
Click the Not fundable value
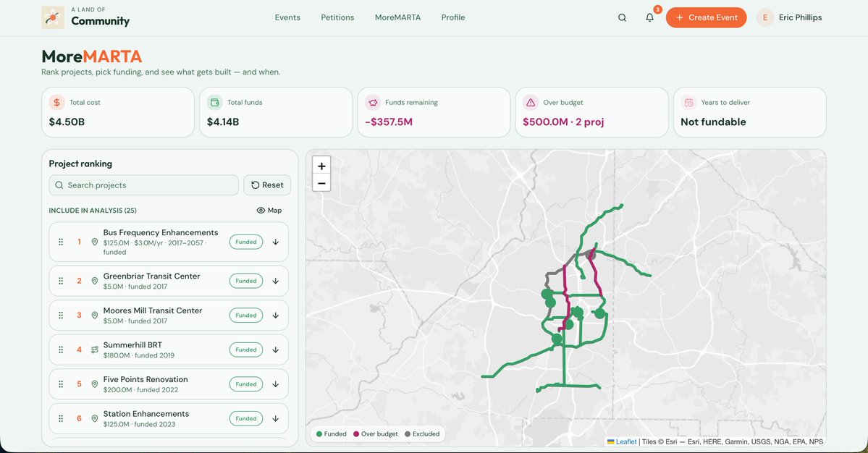coord(713,122)
